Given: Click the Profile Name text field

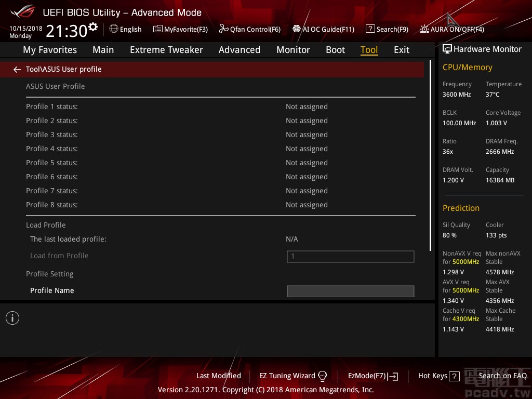Looking at the screenshot, I should (350, 291).
